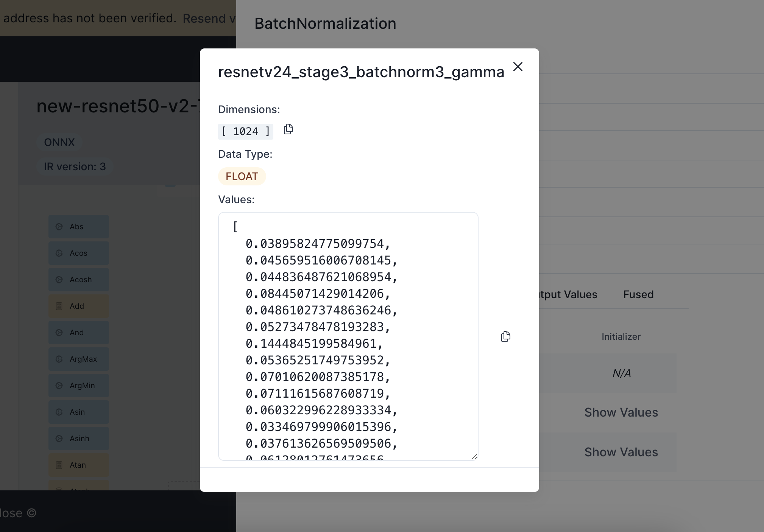Click the calculator icon beside Atan
Viewport: 764px width, 532px height.
click(59, 465)
